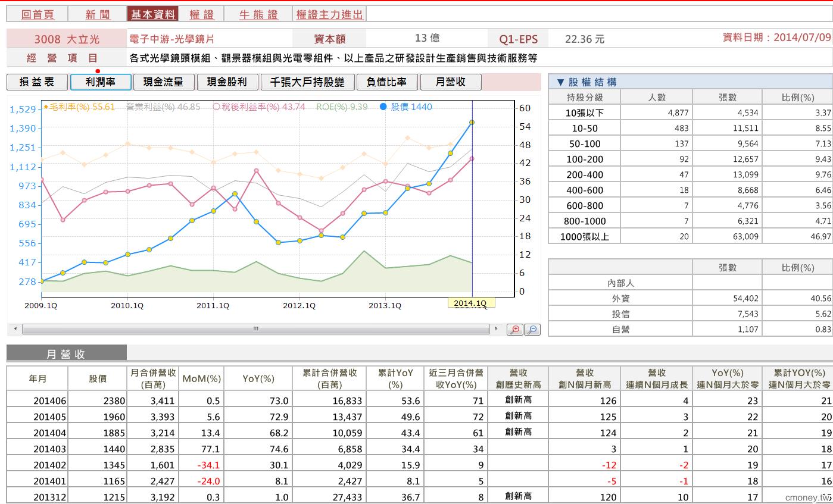Show the 現金流量 chart
The image size is (833, 504).
(164, 82)
